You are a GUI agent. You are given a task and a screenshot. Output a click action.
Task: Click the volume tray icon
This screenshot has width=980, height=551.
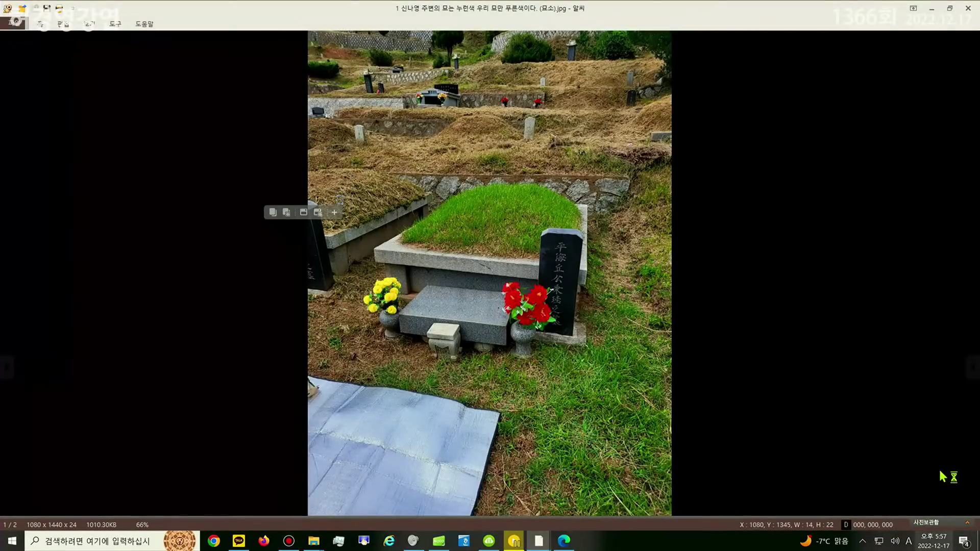[895, 541]
